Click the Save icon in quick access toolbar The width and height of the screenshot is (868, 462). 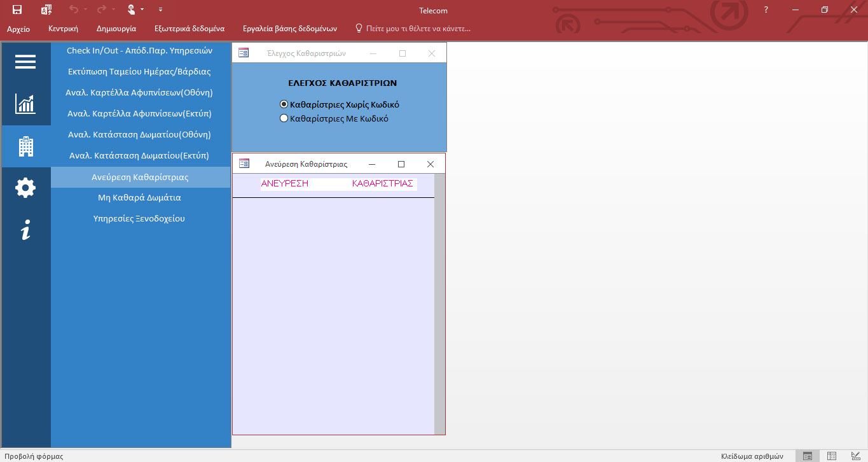click(17, 10)
